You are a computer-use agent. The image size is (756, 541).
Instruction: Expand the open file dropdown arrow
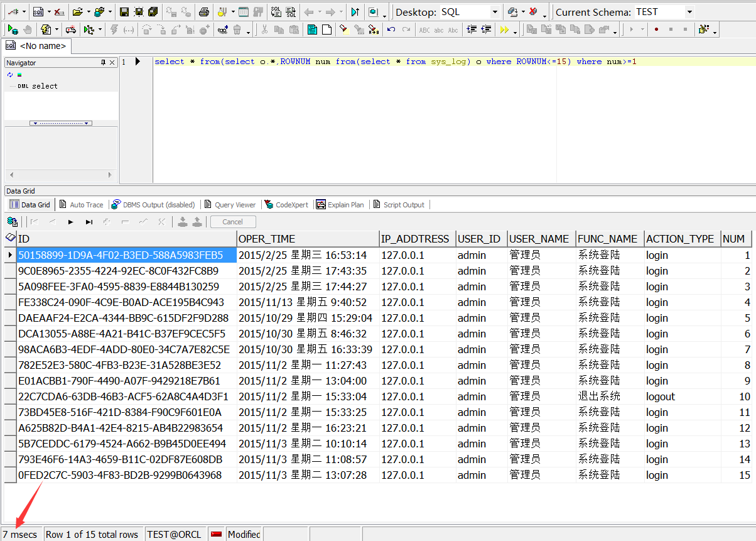tap(89, 12)
